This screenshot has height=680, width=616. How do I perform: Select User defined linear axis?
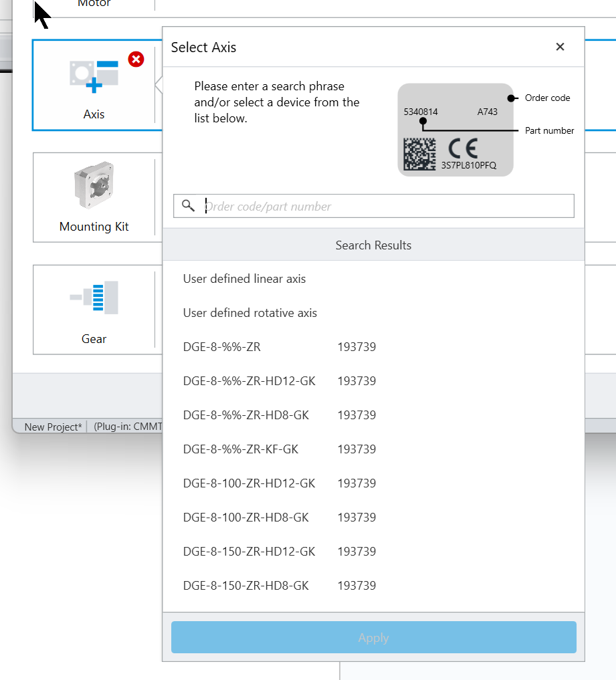click(x=374, y=278)
